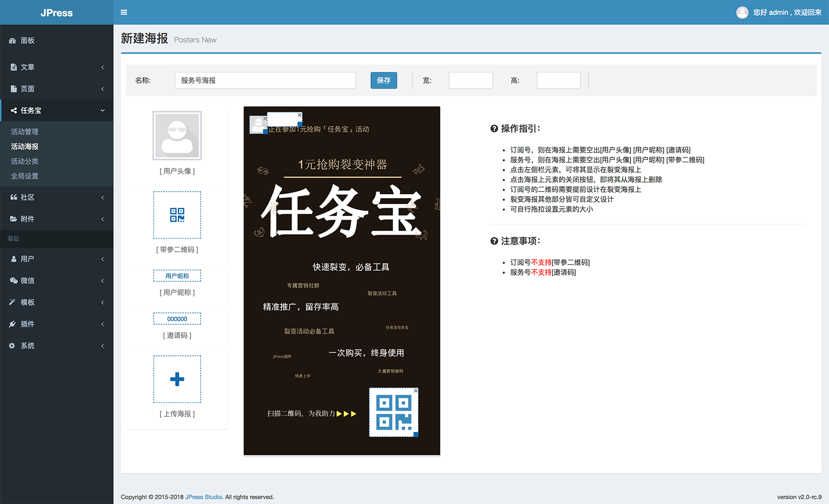This screenshot has width=829, height=504.
Task: Expand the 系统 menu
Action: tap(56, 345)
